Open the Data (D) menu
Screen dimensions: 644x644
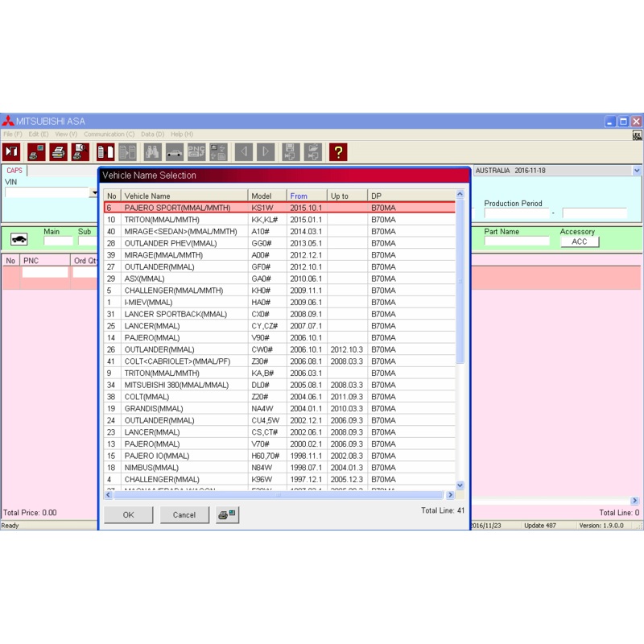pos(152,134)
